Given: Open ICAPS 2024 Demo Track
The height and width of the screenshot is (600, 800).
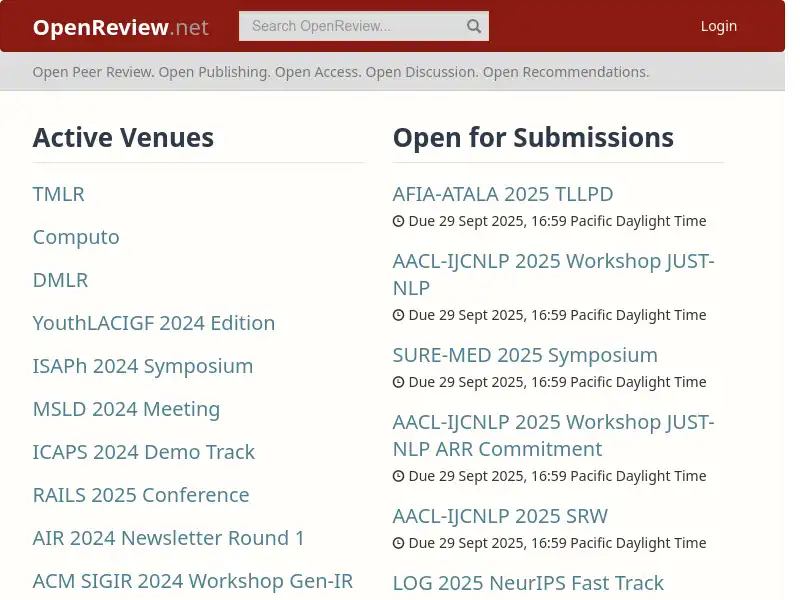Looking at the screenshot, I should [x=144, y=452].
